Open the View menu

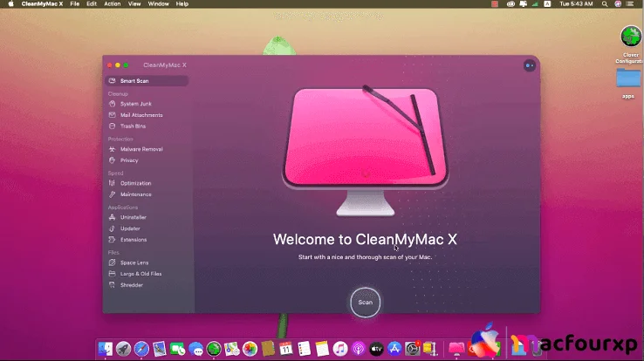(x=134, y=3)
